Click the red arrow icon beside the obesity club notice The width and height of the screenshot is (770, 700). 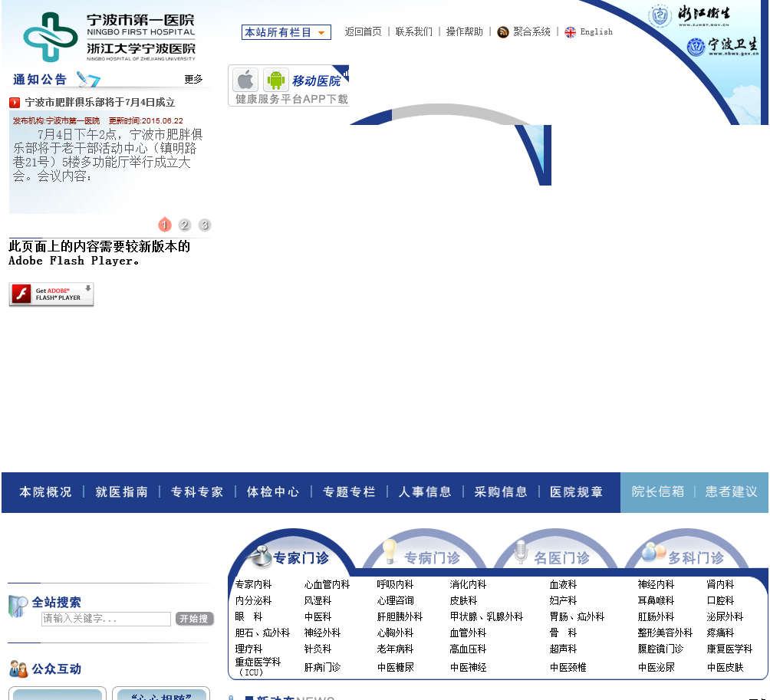point(15,103)
